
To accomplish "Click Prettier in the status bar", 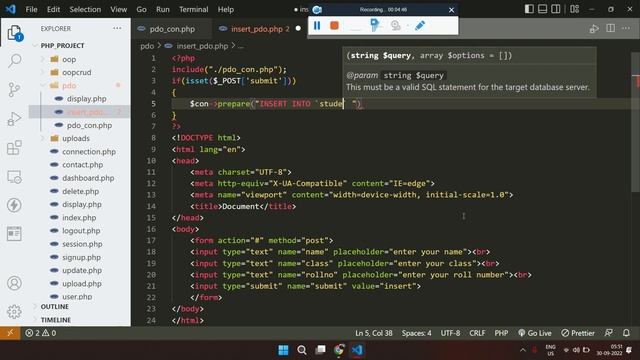I will click(x=578, y=333).
